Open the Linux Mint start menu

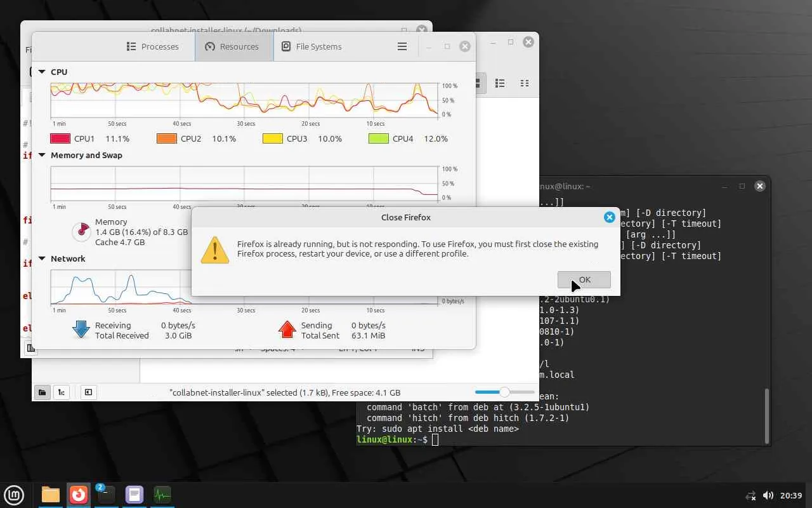tap(14, 495)
